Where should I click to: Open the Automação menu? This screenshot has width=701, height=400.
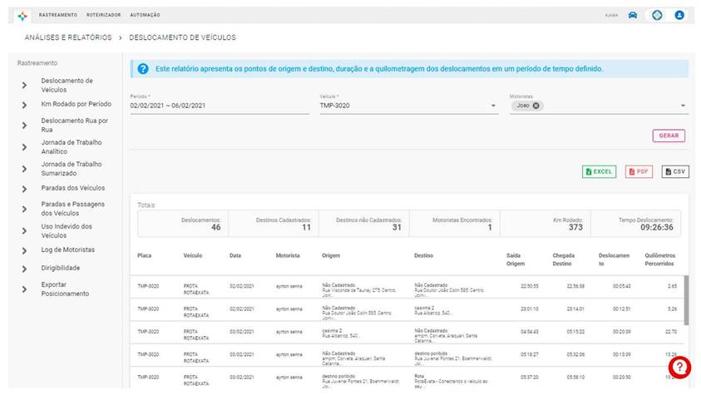(x=146, y=15)
